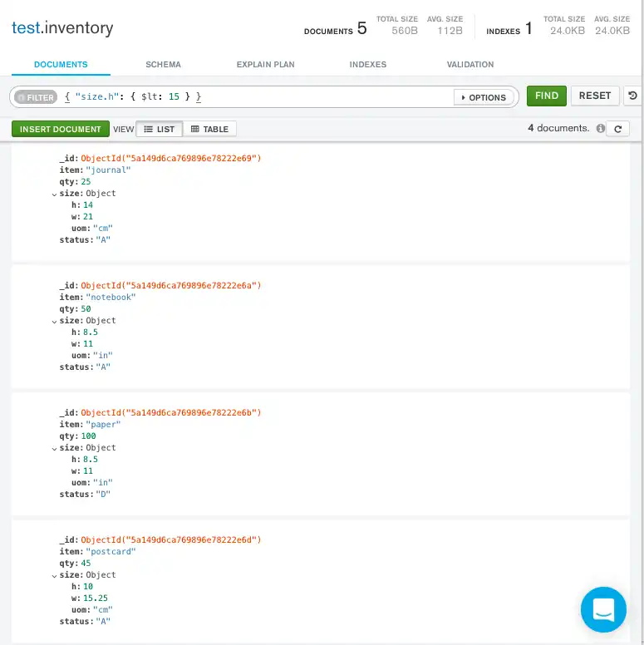
Task: Click the refresh documents icon
Action: pos(617,129)
